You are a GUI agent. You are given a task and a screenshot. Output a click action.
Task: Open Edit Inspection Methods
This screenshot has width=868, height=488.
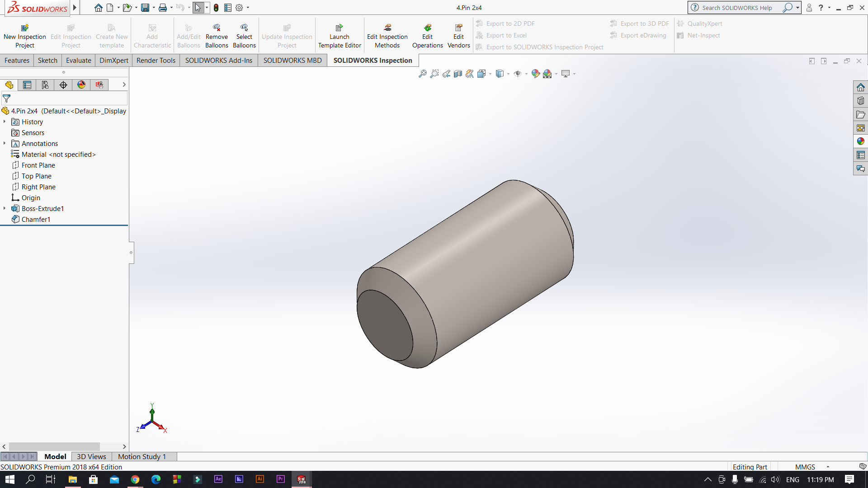coord(387,36)
